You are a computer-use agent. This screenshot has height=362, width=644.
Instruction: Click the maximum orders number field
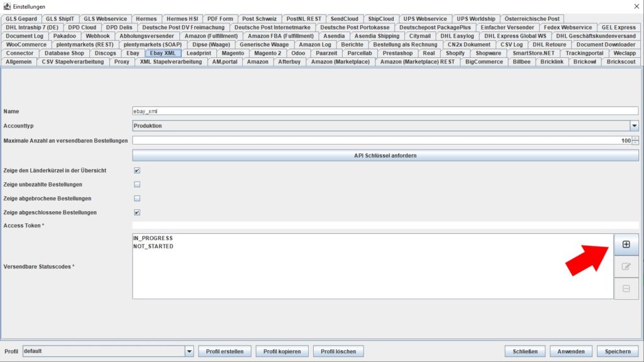point(382,140)
